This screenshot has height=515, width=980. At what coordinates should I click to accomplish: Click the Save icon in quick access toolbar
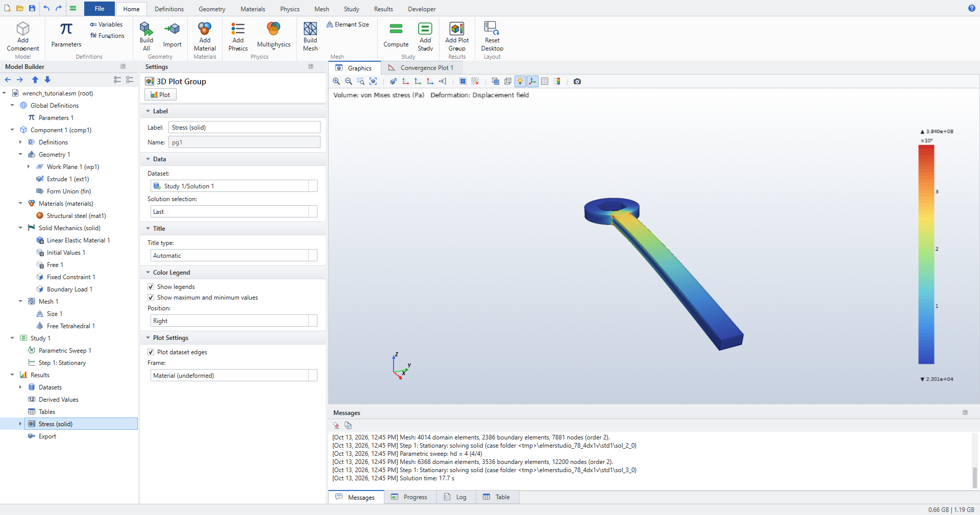tap(32, 8)
